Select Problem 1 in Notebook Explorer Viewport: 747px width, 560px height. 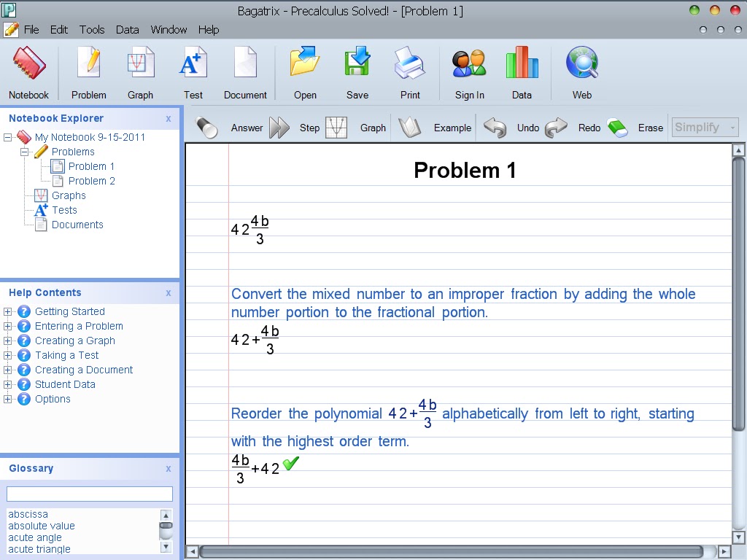[91, 166]
